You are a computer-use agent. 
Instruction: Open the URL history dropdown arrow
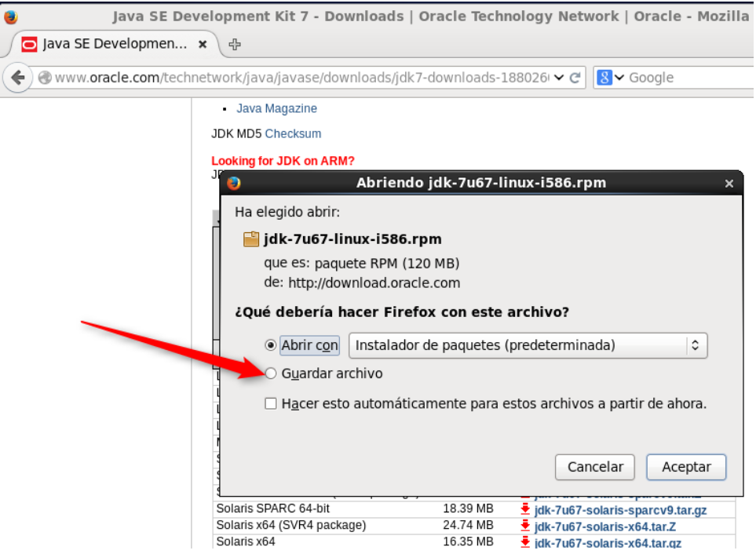559,78
